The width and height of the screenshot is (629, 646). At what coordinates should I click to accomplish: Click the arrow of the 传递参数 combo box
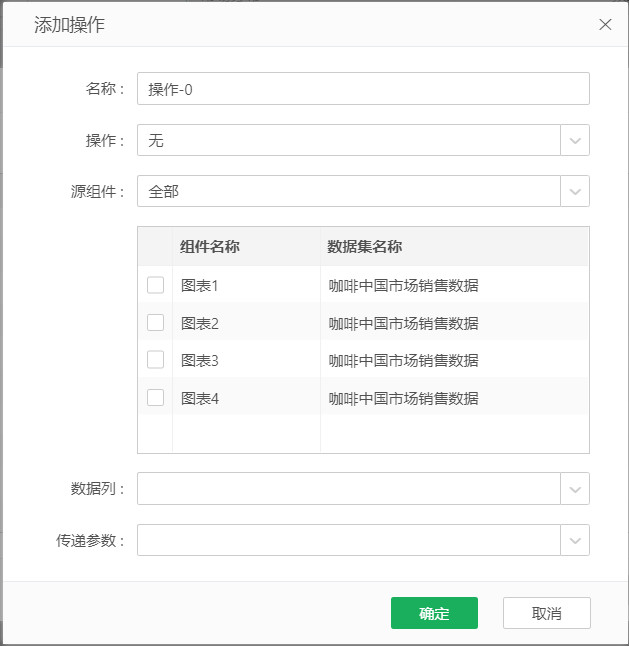575,540
